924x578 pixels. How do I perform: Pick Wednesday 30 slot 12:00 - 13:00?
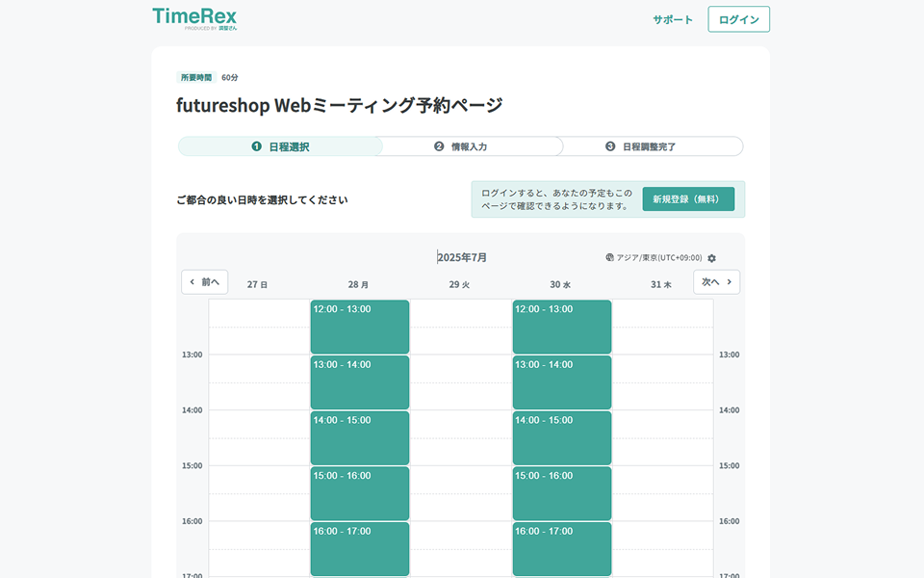561,327
